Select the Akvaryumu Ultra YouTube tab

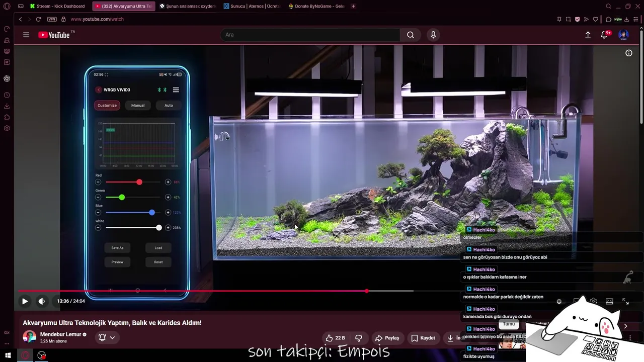coord(123,6)
